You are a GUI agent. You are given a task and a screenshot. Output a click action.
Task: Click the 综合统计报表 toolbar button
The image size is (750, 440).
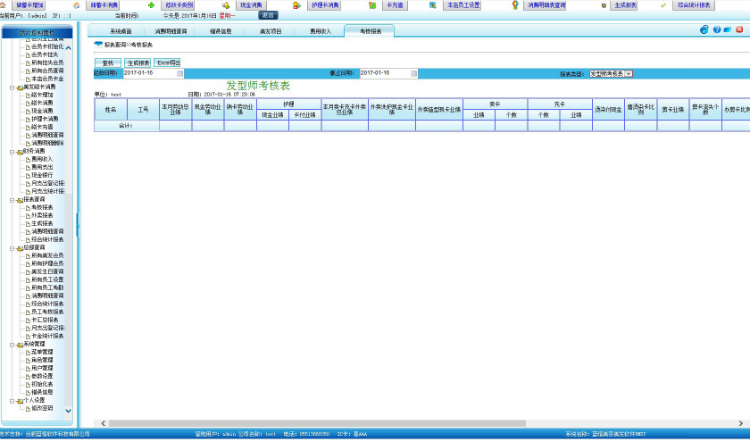[694, 5]
